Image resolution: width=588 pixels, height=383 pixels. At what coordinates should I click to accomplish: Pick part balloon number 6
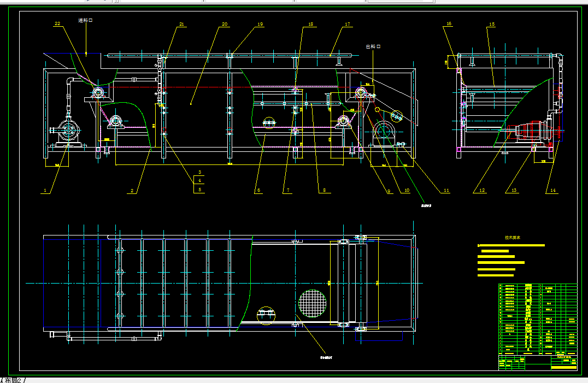click(258, 190)
